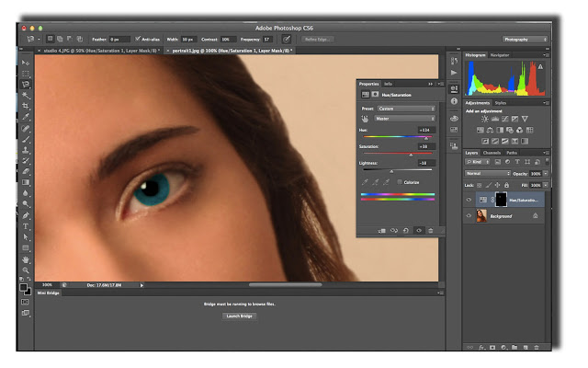This screenshot has width=588, height=368.
Task: Toggle layer visibility in Properties panel
Action: [x=419, y=231]
